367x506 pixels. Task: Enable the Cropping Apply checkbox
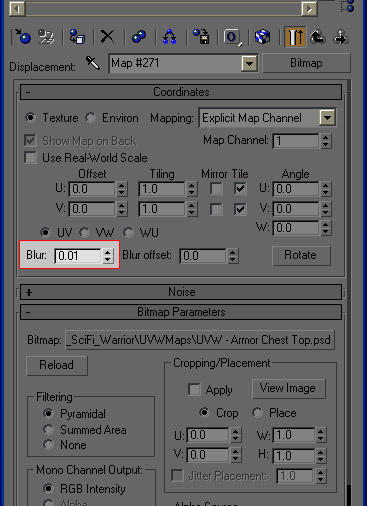tap(194, 389)
